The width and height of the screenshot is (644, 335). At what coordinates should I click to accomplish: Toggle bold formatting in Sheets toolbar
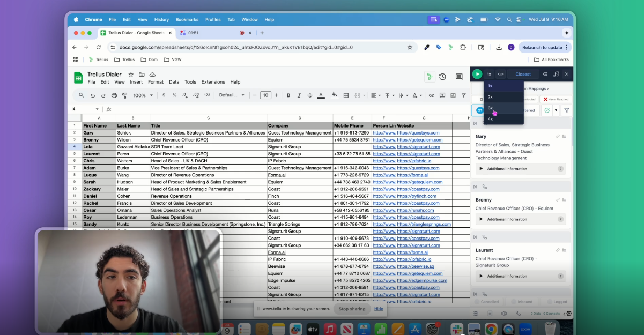point(288,95)
